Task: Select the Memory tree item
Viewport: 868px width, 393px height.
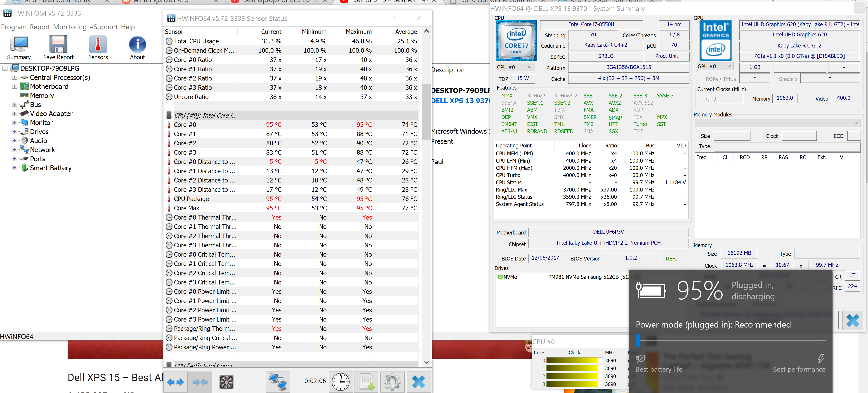Action: pos(42,95)
